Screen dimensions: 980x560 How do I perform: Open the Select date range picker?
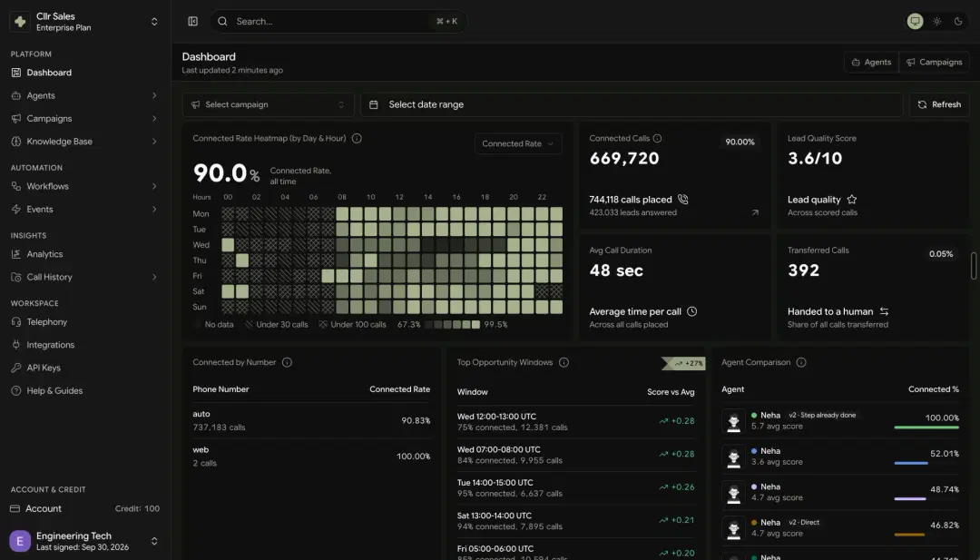(632, 104)
